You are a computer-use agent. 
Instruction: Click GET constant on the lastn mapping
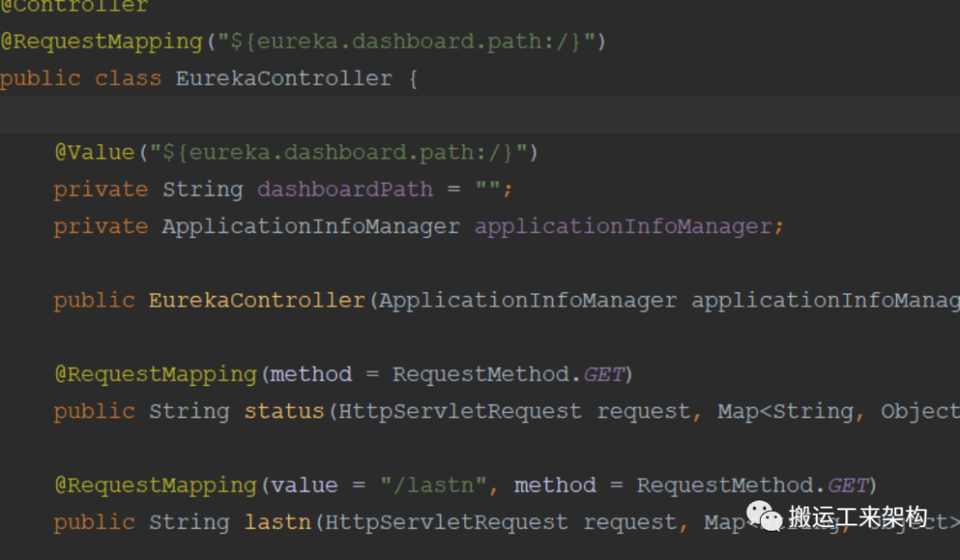click(848, 485)
